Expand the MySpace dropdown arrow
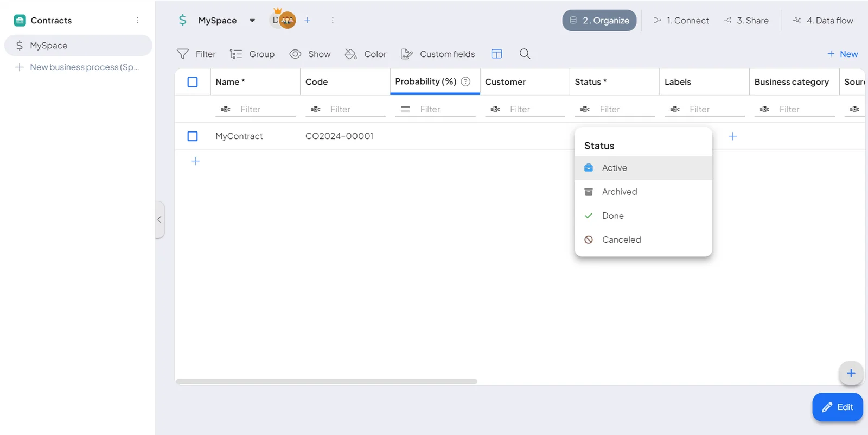868x435 pixels. (x=252, y=21)
